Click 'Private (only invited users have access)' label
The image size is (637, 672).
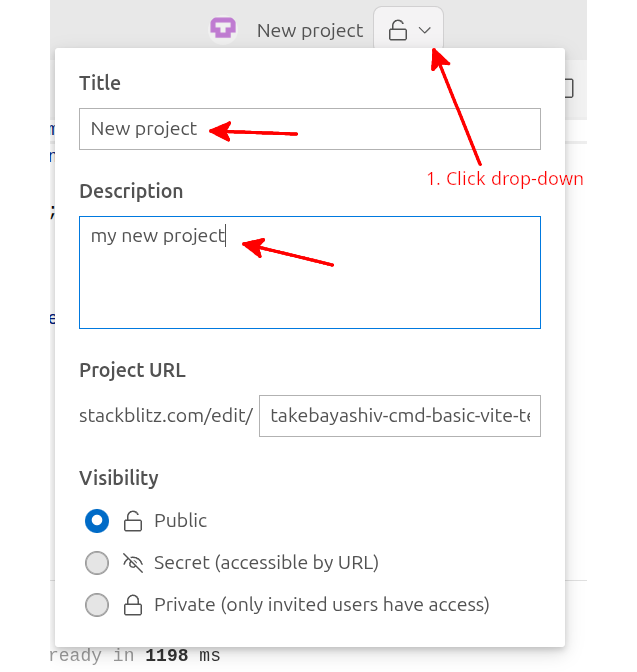click(321, 605)
